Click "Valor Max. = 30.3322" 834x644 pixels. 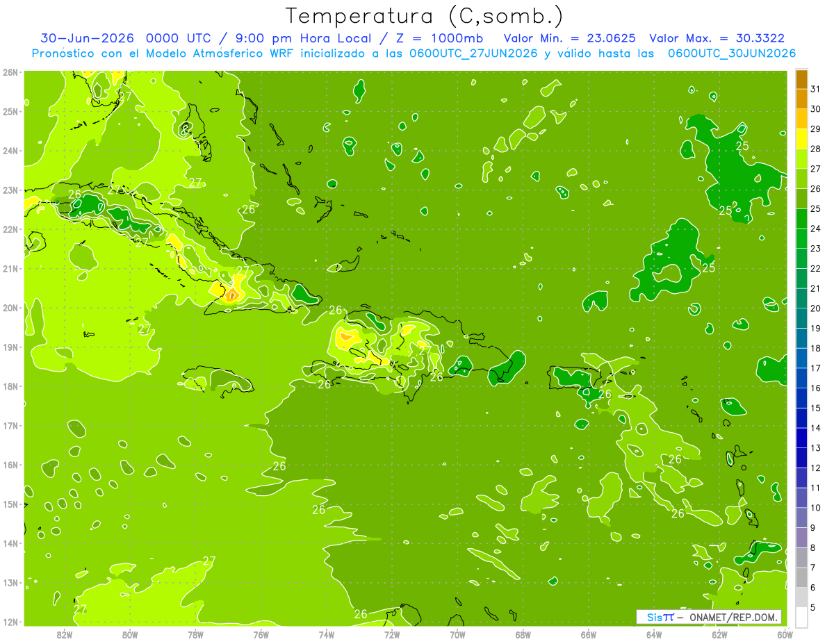pos(717,38)
